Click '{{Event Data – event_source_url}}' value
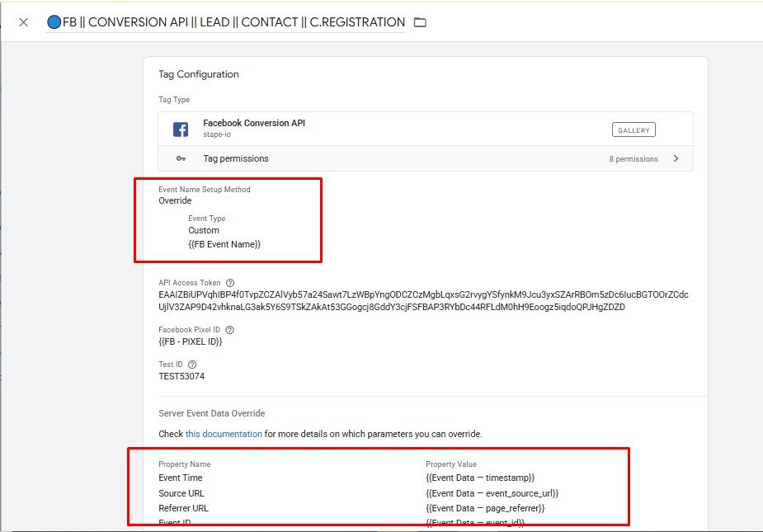Viewport: 763px width, 532px height. (492, 493)
